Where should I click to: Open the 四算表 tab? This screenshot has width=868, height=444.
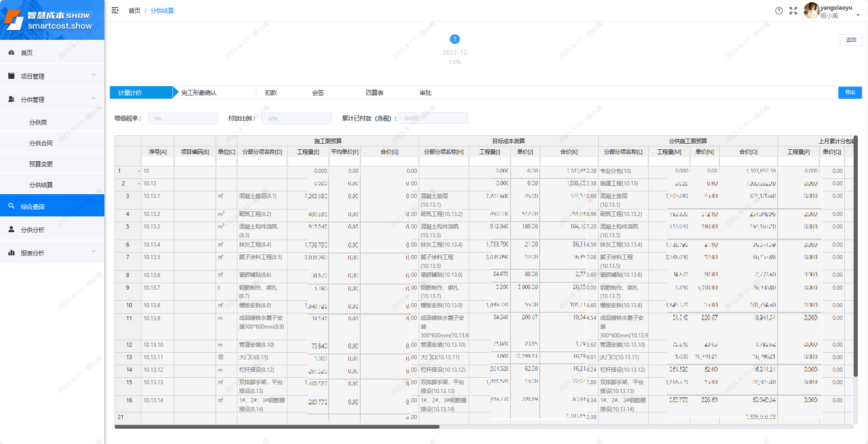tap(374, 93)
